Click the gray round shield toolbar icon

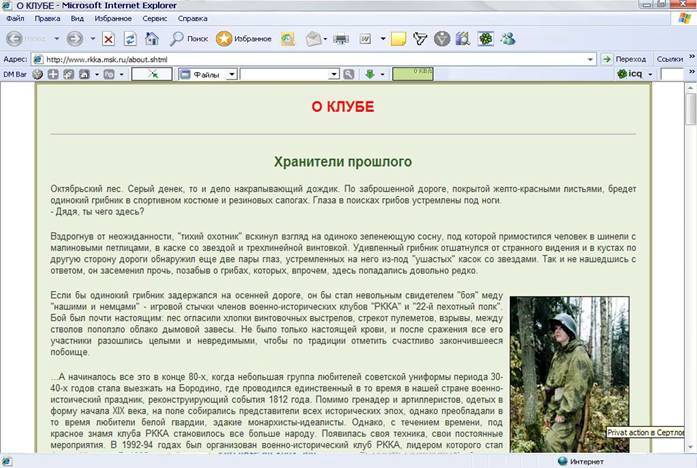[442, 39]
